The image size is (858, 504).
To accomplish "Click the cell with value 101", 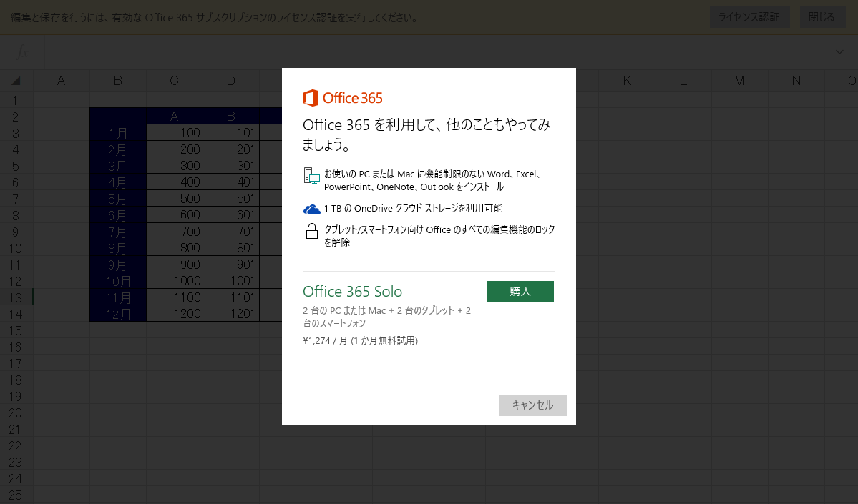I will (x=231, y=133).
